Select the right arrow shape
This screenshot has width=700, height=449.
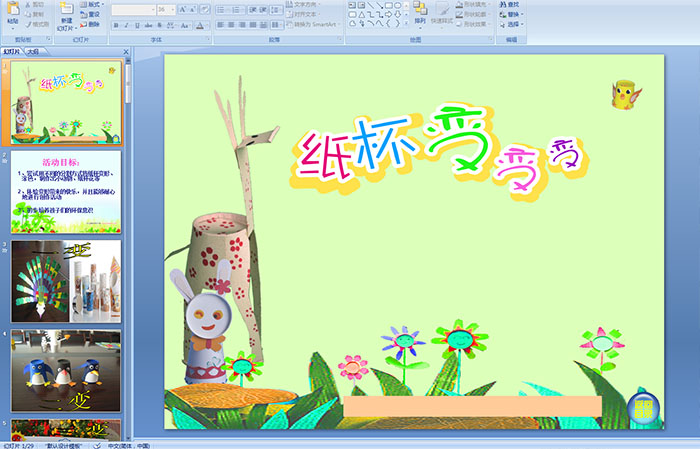click(388, 15)
